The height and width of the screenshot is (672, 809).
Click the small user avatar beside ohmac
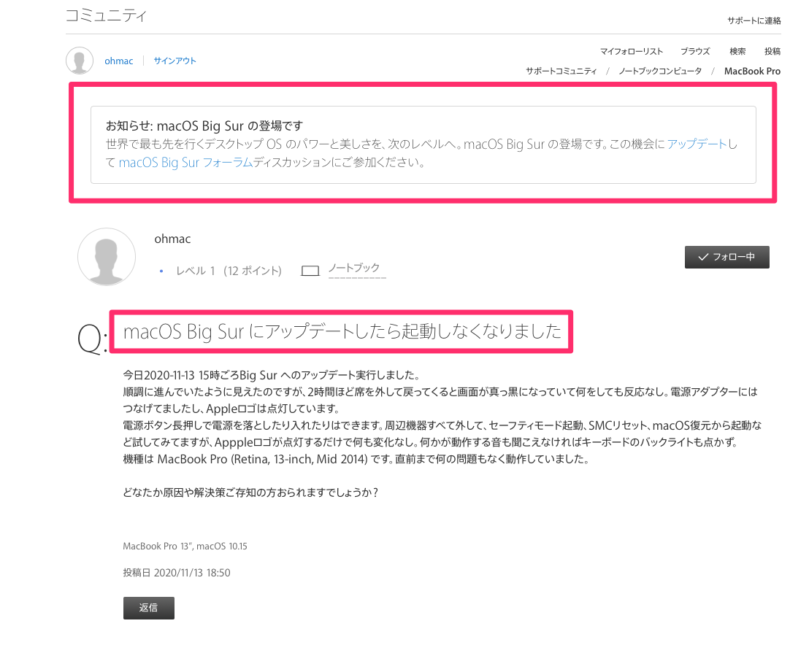80,61
